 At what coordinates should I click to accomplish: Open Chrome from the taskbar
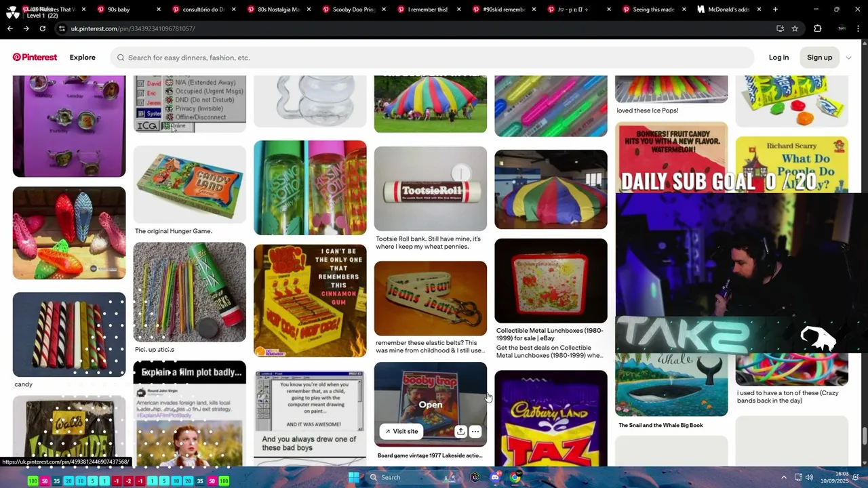coord(515,477)
